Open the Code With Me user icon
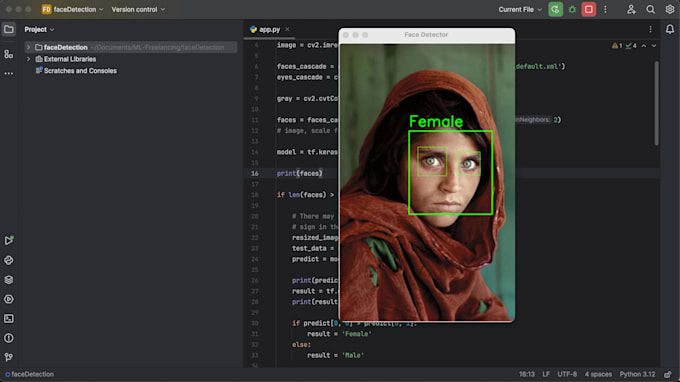The width and height of the screenshot is (680, 382). click(631, 10)
